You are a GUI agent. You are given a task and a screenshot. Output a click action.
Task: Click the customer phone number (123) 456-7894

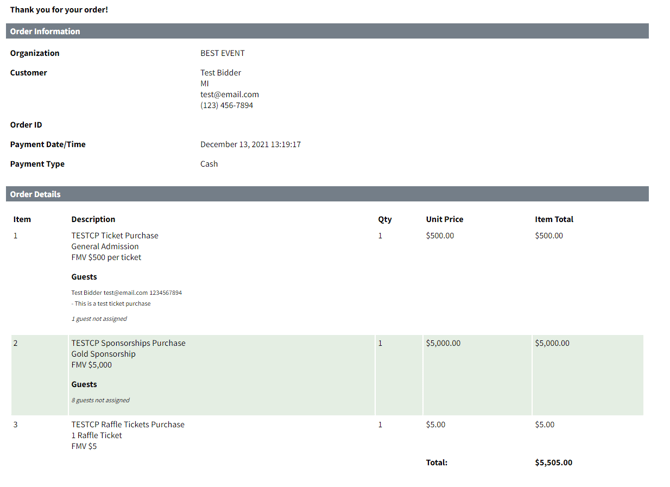[226, 105]
